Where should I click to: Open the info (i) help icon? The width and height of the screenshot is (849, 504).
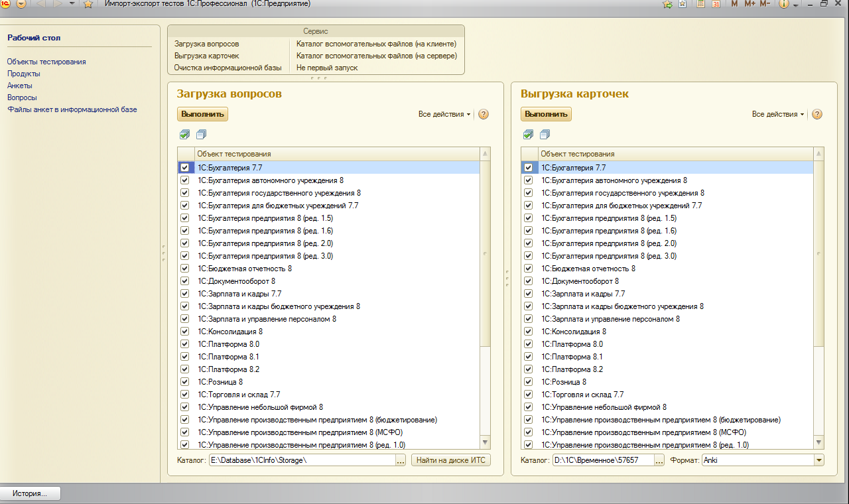pyautogui.click(x=784, y=4)
